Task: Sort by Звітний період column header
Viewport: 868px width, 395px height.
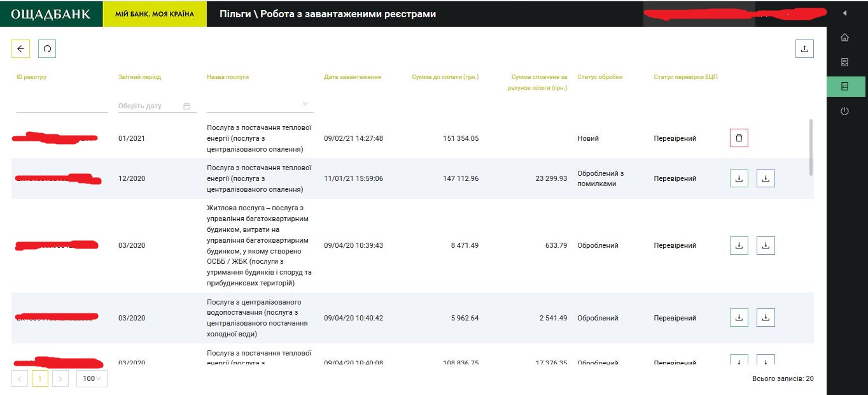Action: (x=139, y=77)
